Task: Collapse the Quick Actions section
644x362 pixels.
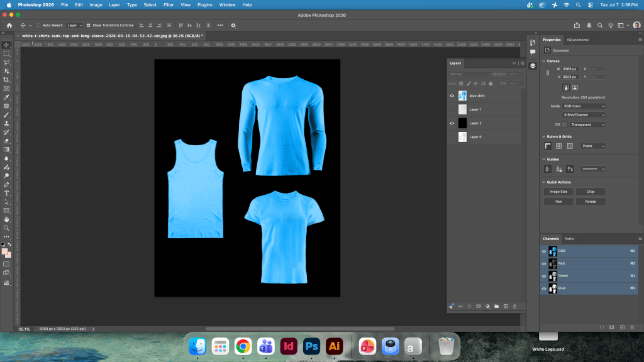Action: click(x=544, y=182)
